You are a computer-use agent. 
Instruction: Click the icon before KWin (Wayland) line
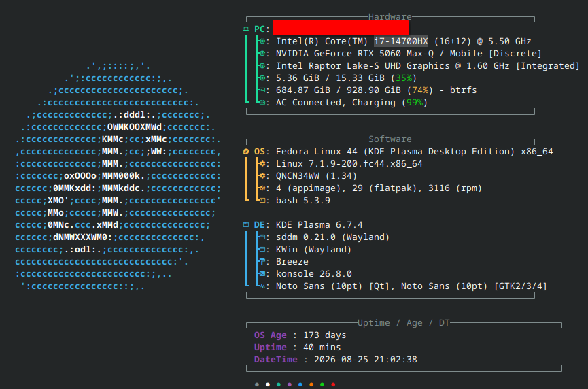coord(262,250)
